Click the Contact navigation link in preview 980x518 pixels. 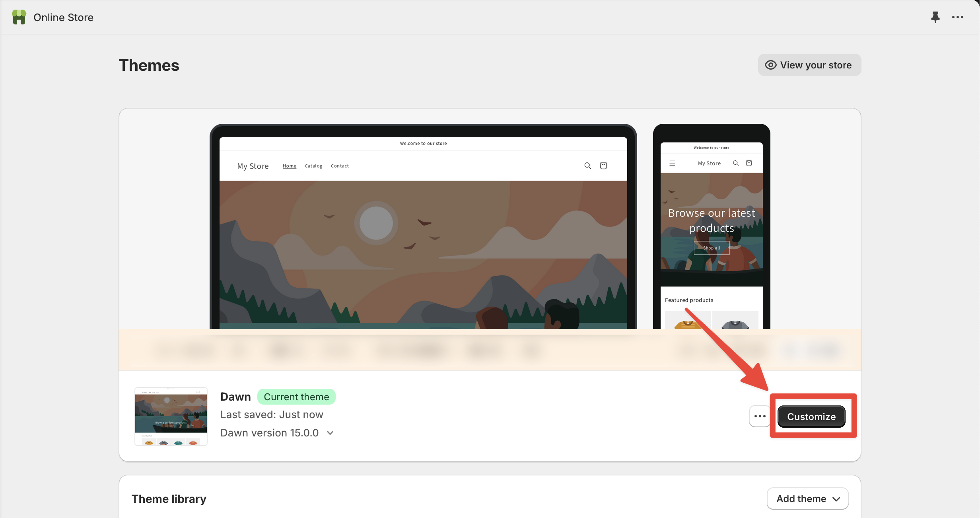(x=340, y=166)
